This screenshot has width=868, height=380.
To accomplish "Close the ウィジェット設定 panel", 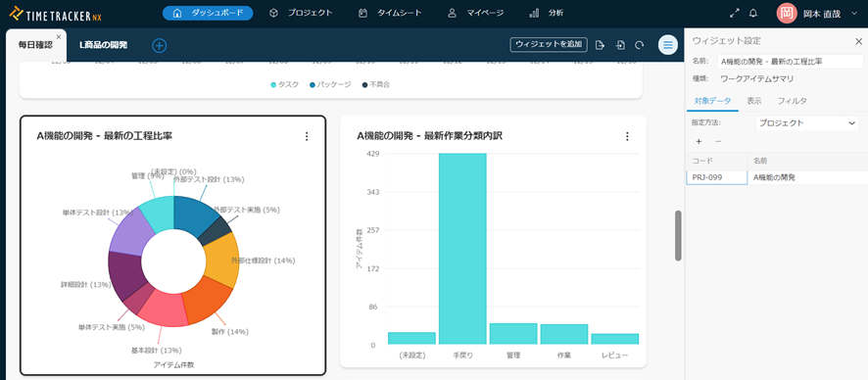I will [x=858, y=41].
